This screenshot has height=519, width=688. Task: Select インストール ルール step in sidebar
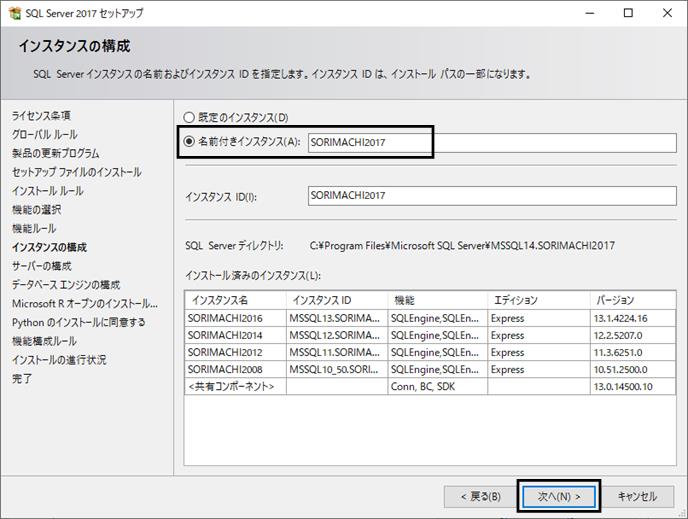pyautogui.click(x=48, y=191)
